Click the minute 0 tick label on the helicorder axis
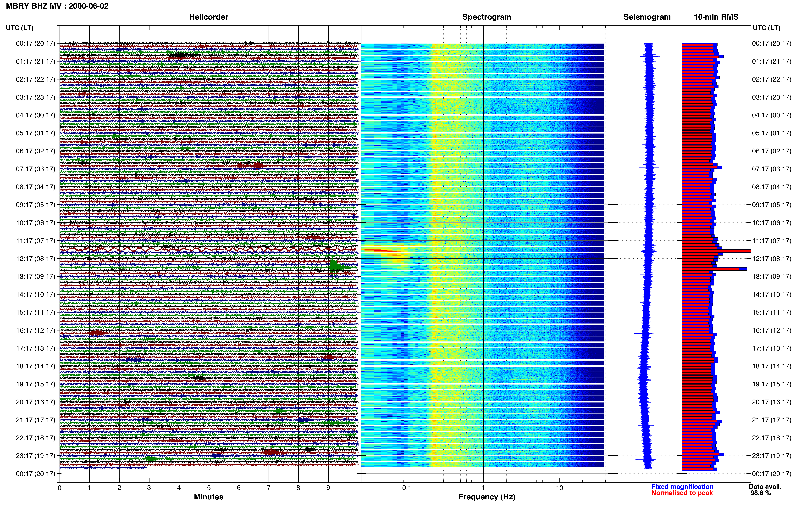812x508 pixels. (59, 488)
